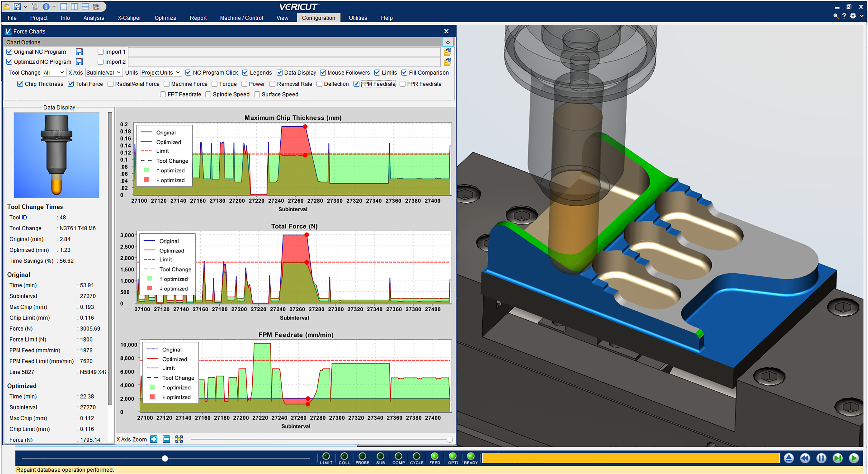Disable the FPM Feedrate checkbox

point(356,84)
